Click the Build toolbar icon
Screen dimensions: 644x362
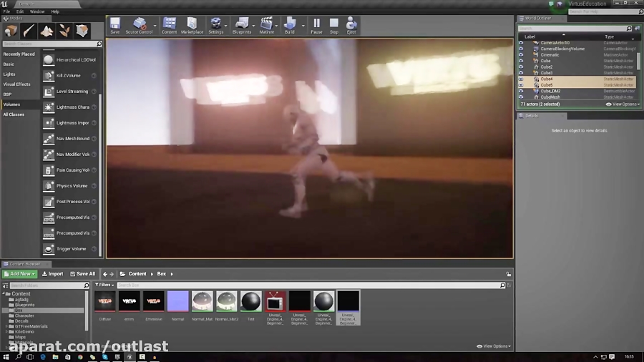290,26
